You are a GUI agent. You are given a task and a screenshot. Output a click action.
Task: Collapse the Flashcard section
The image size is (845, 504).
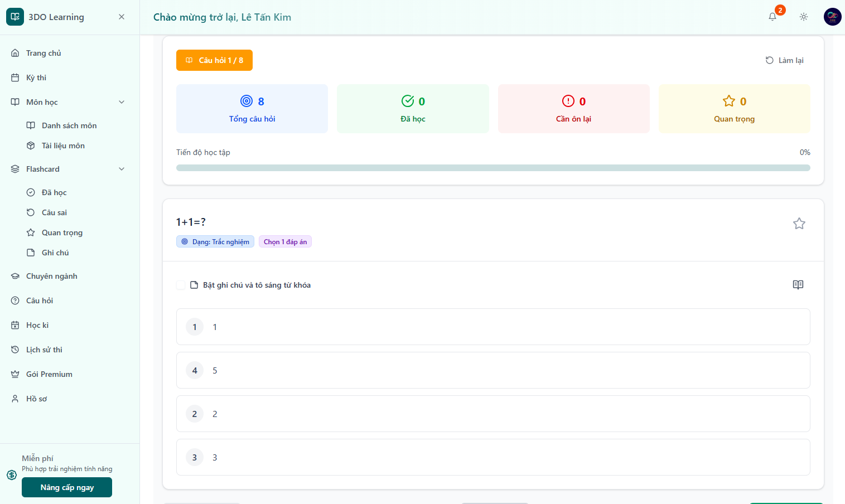(x=122, y=168)
